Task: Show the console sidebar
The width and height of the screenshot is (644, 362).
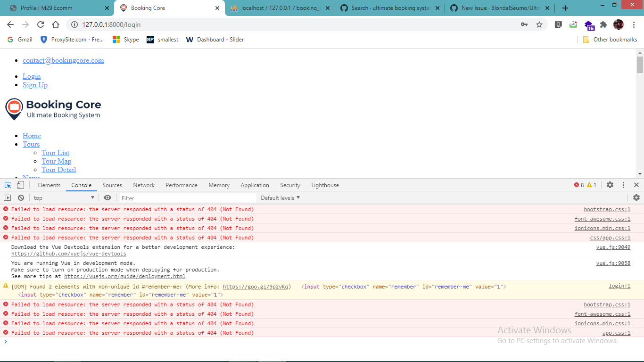Action: point(8,198)
